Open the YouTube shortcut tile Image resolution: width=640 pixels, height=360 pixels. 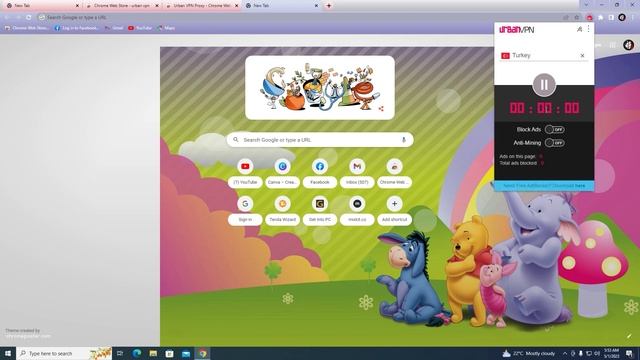(245, 173)
